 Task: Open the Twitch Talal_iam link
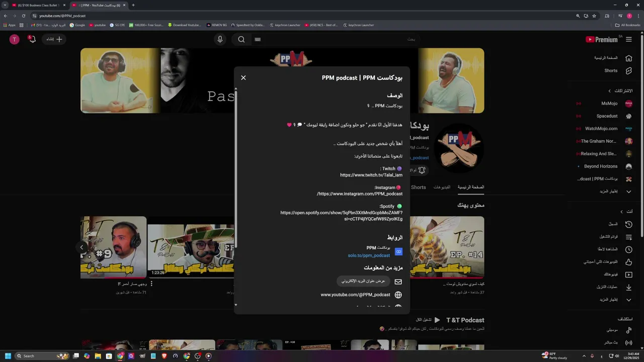[x=371, y=175]
